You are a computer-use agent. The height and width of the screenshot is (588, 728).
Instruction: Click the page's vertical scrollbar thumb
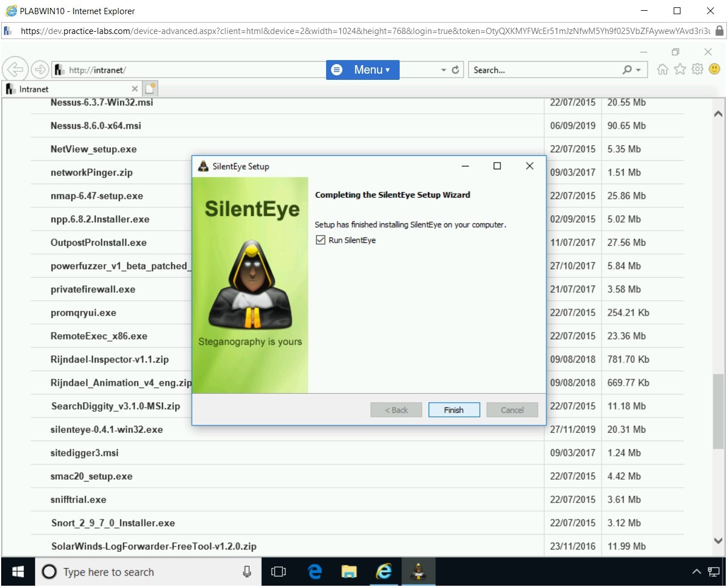click(718, 411)
